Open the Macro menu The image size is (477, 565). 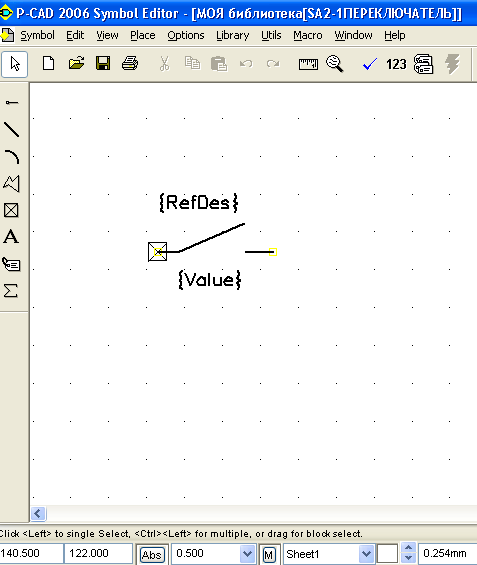308,35
